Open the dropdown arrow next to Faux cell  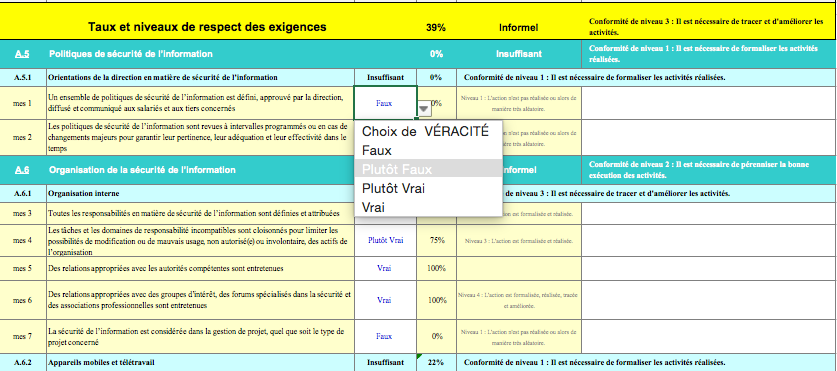click(423, 108)
